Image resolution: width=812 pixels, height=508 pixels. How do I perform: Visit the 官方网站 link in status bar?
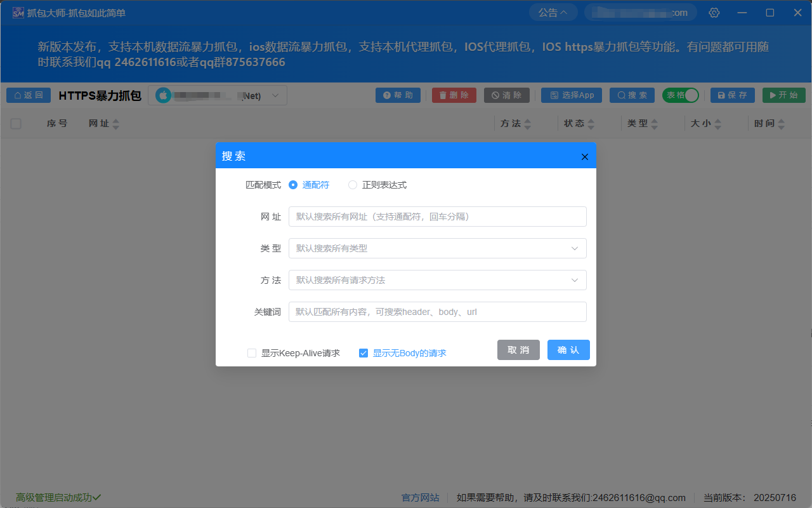420,497
